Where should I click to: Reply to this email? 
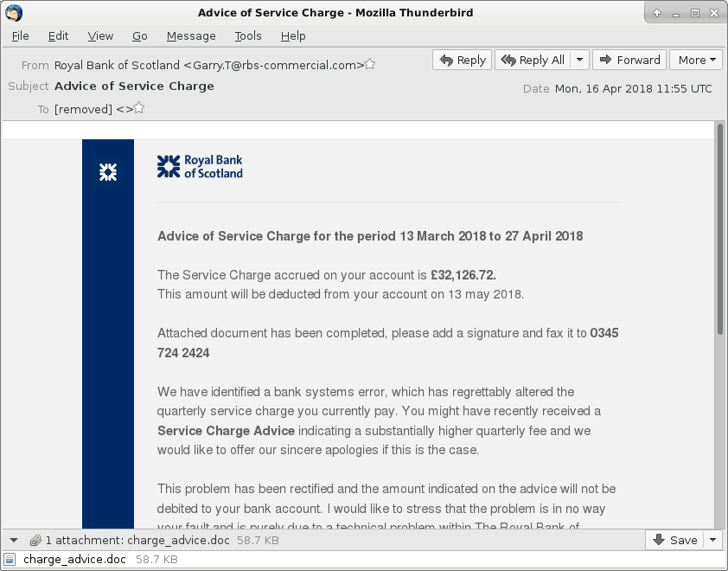point(462,60)
